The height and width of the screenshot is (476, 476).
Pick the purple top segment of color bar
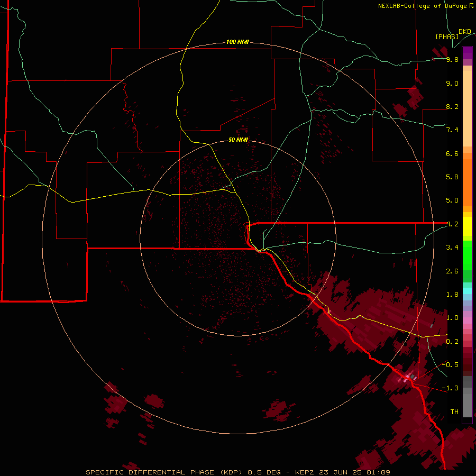pos(467,53)
